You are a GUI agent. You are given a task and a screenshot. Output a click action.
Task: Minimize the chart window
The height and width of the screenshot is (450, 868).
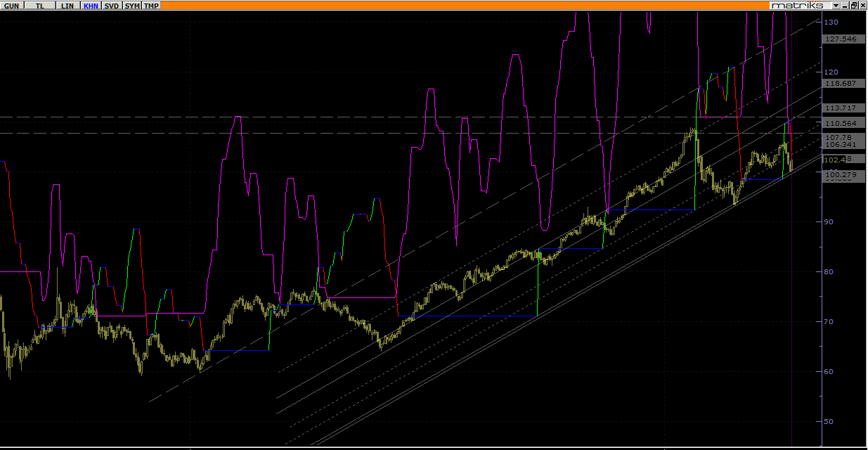pyautogui.click(x=846, y=5)
